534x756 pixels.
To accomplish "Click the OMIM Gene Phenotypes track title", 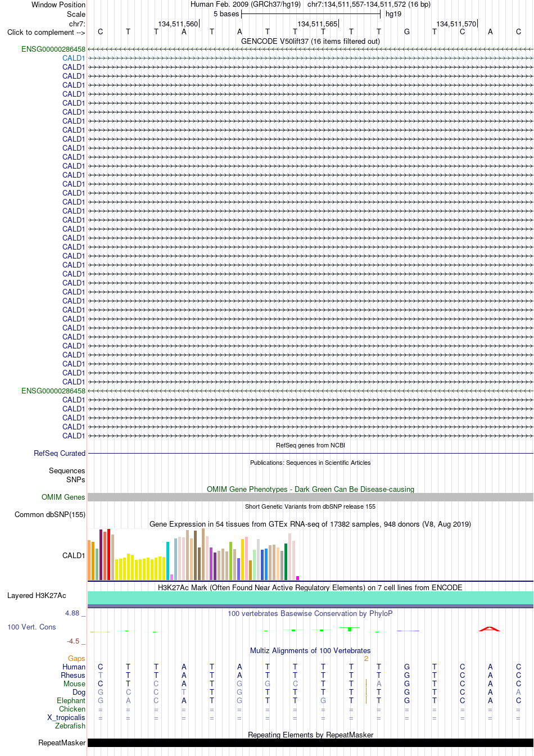I will (310, 489).
